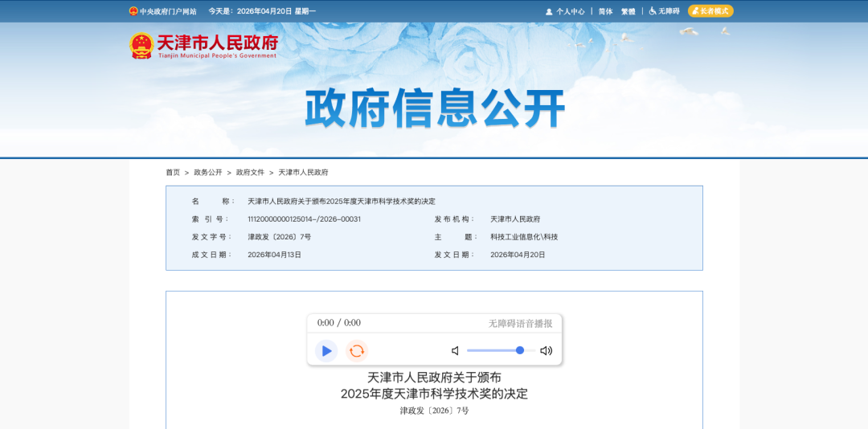Open 首页 in the breadcrumb
868x429 pixels.
(173, 173)
